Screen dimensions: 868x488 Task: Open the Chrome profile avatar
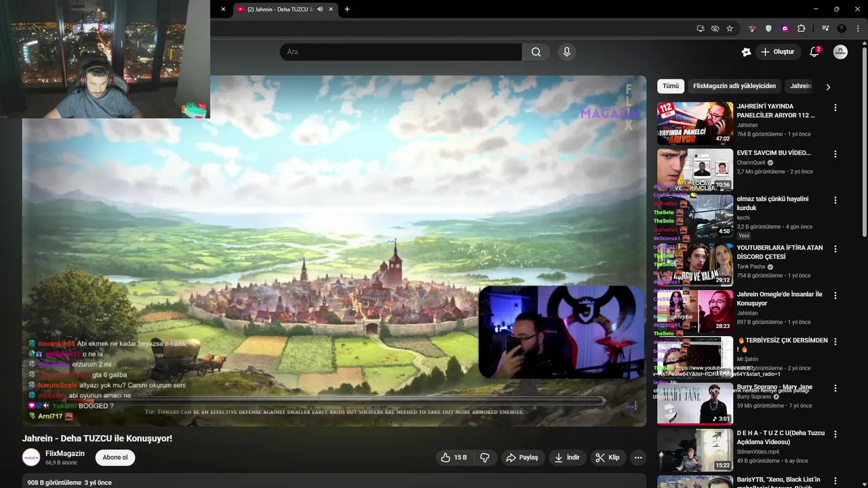tap(842, 28)
